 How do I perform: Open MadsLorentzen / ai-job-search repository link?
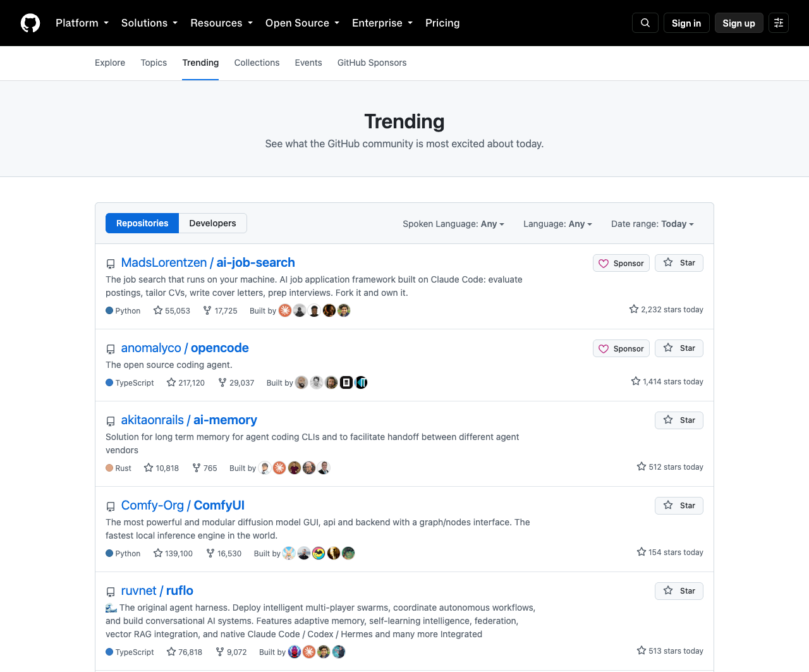208,262
